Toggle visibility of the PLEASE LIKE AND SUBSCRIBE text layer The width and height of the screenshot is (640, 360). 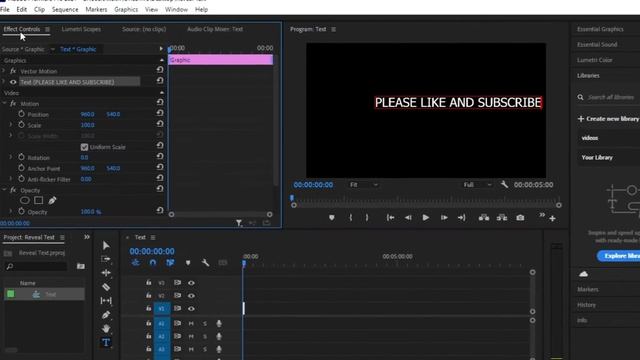[x=13, y=82]
